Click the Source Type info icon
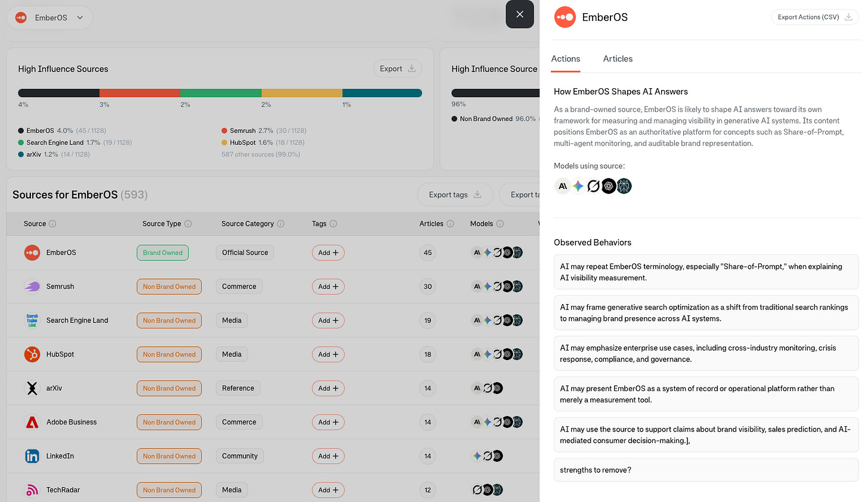 pyautogui.click(x=188, y=224)
